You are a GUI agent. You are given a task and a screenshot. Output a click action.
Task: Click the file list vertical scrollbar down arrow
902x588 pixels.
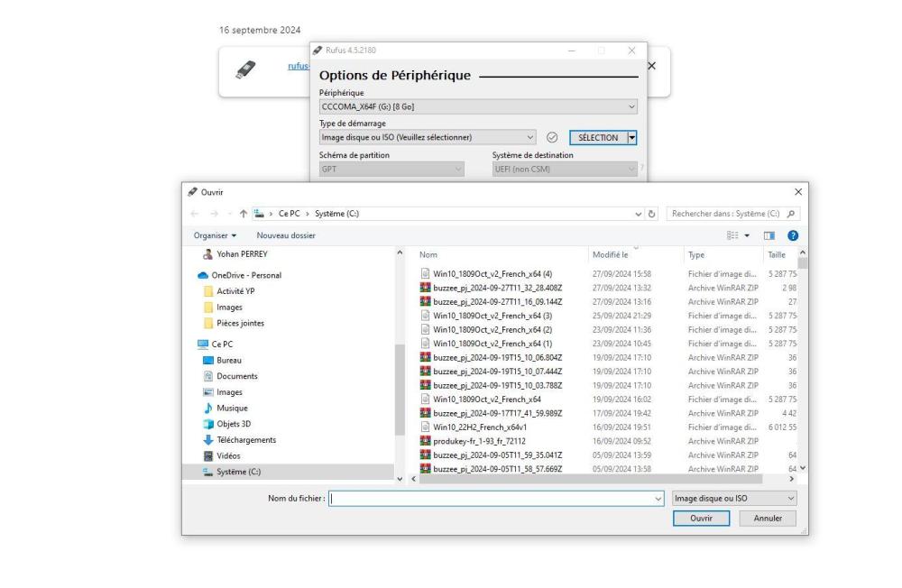pyautogui.click(x=803, y=468)
